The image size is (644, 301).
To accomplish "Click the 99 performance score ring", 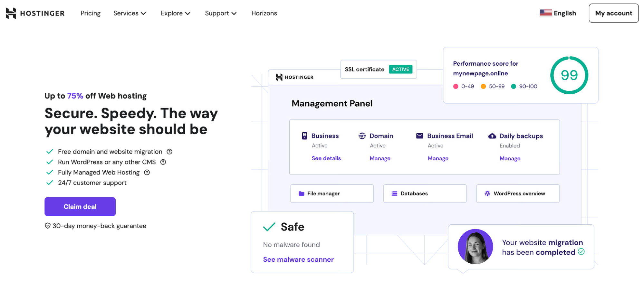I will point(569,75).
